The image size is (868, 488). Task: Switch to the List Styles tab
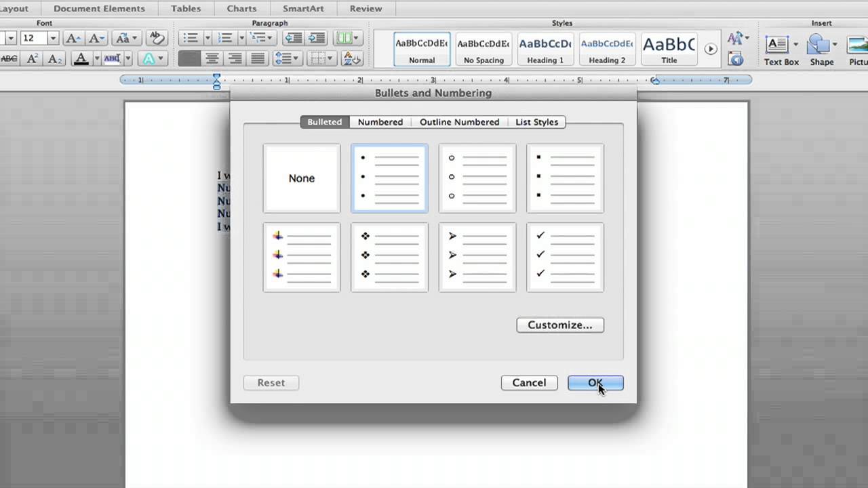pos(536,122)
